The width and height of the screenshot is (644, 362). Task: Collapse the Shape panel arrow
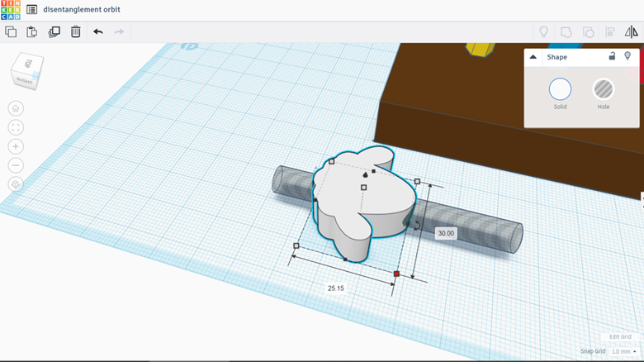pyautogui.click(x=533, y=57)
